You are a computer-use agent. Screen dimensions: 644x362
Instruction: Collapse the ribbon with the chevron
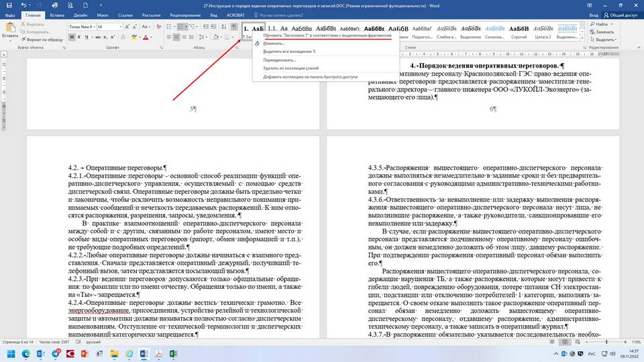(639, 48)
